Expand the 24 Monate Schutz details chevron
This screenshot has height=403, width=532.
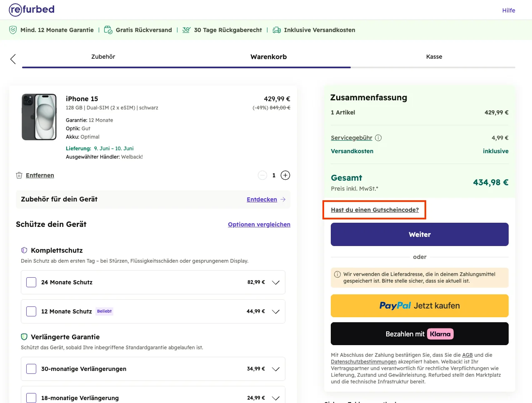(276, 282)
